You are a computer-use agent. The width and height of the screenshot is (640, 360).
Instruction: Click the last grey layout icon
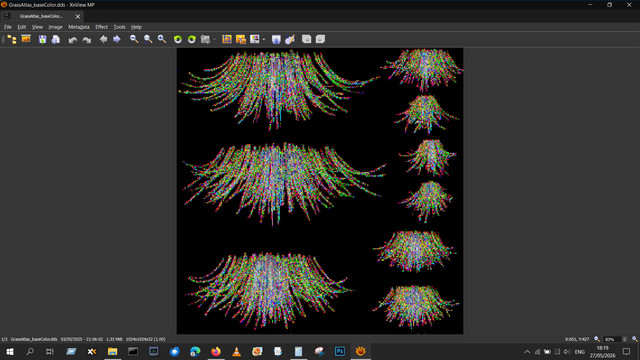[x=320, y=39]
